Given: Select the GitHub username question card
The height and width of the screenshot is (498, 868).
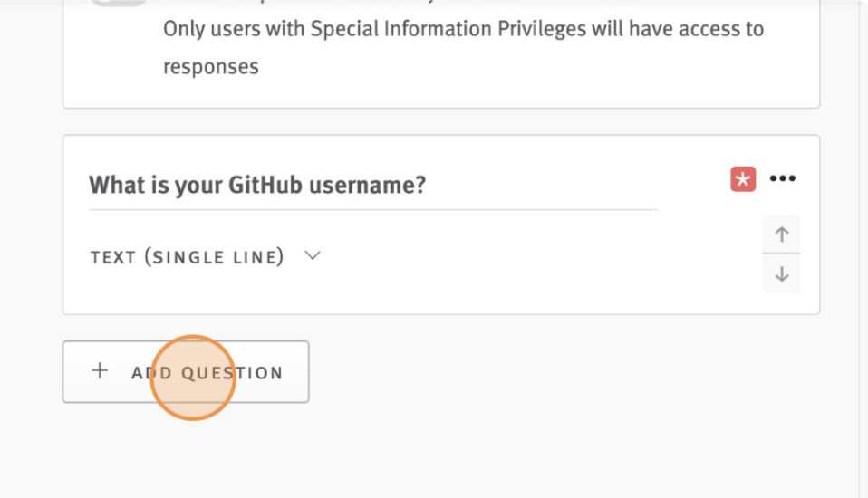Looking at the screenshot, I should click(441, 225).
